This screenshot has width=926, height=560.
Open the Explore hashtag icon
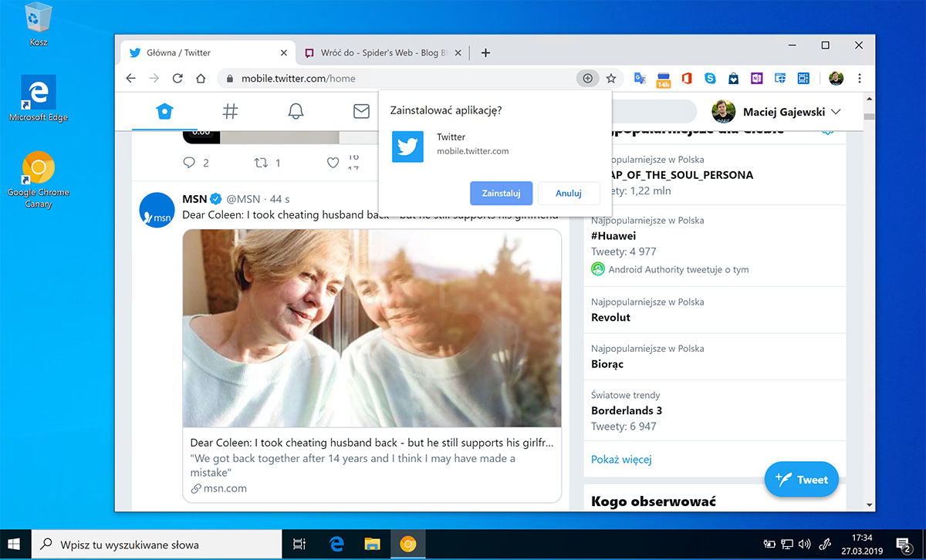(x=230, y=111)
